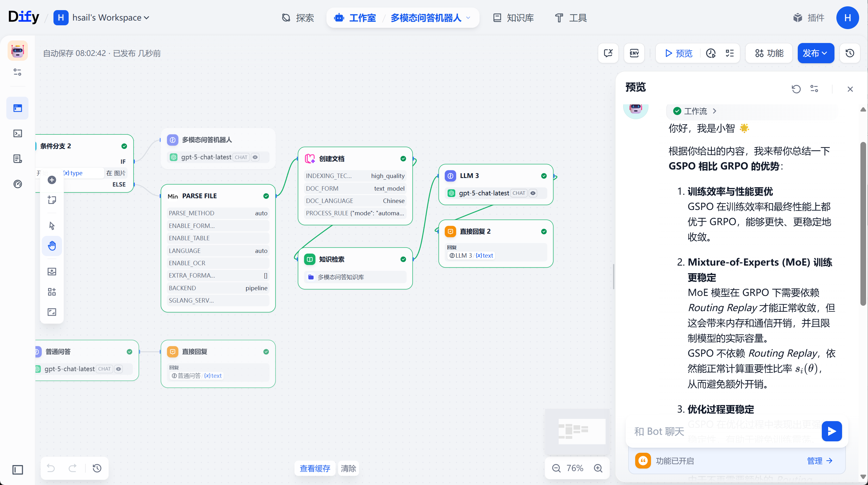
Task: Add a new node with plus icon
Action: pos(52,180)
